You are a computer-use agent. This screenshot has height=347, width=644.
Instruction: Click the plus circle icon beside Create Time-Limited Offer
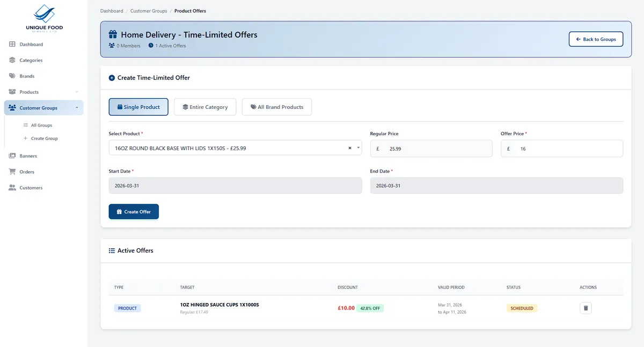[x=112, y=78]
